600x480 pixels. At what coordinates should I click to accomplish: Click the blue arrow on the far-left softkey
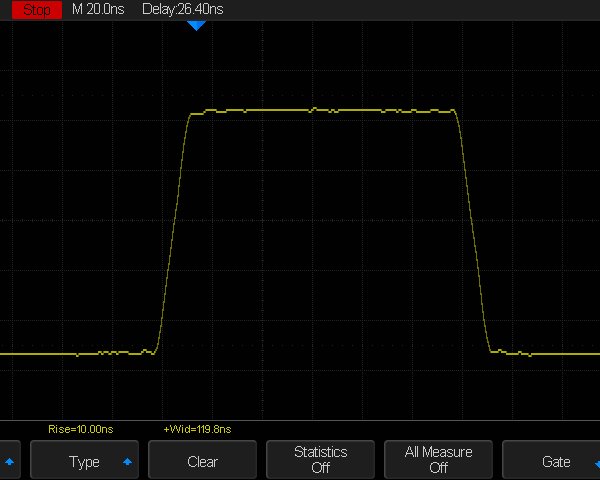click(x=10, y=462)
